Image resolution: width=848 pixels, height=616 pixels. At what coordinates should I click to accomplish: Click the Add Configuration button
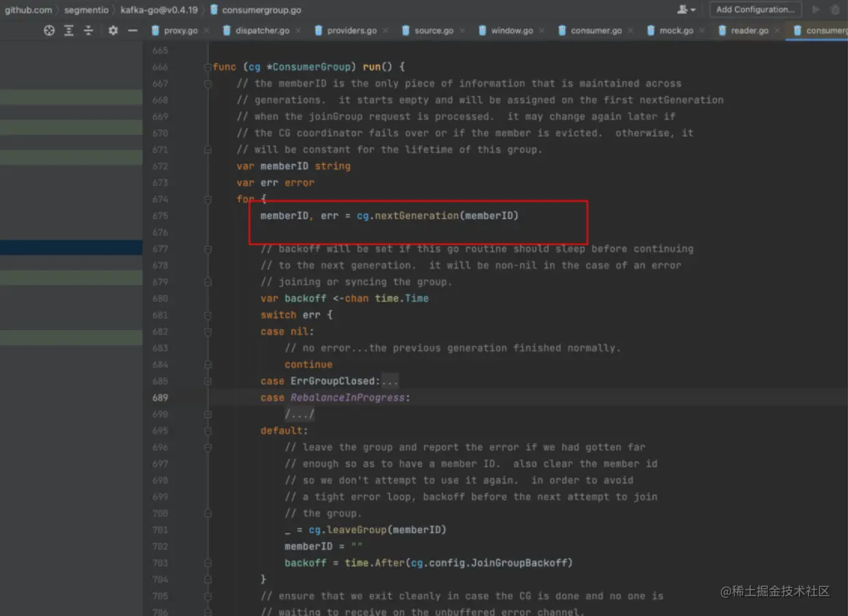[755, 10]
